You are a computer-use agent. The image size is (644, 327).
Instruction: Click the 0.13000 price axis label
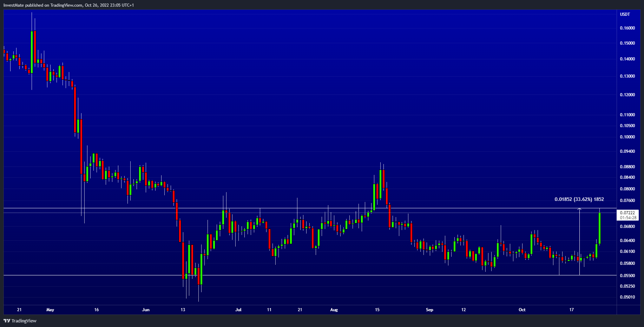[x=627, y=76]
